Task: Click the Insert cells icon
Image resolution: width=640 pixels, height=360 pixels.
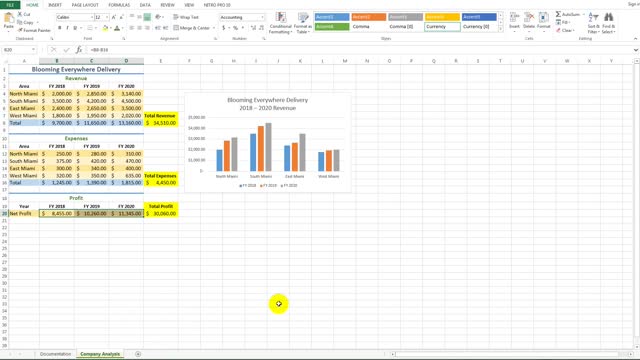Action: [514, 18]
